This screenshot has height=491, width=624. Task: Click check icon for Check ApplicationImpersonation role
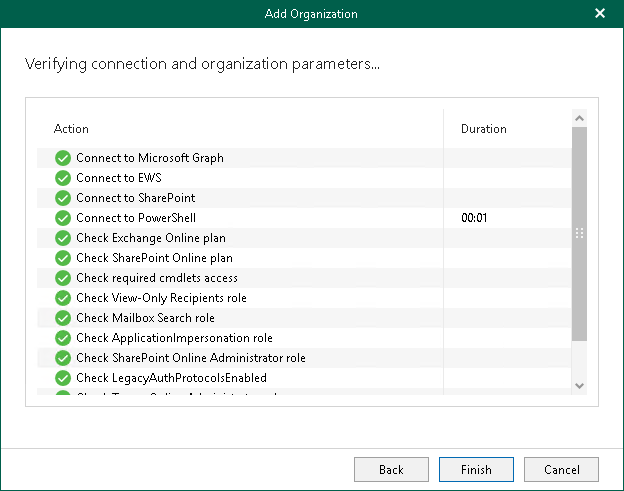(x=63, y=338)
